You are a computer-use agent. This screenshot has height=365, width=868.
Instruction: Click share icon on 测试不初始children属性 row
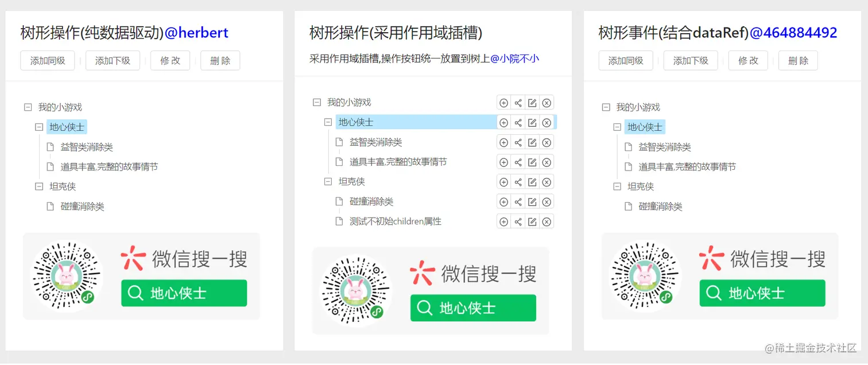click(518, 222)
